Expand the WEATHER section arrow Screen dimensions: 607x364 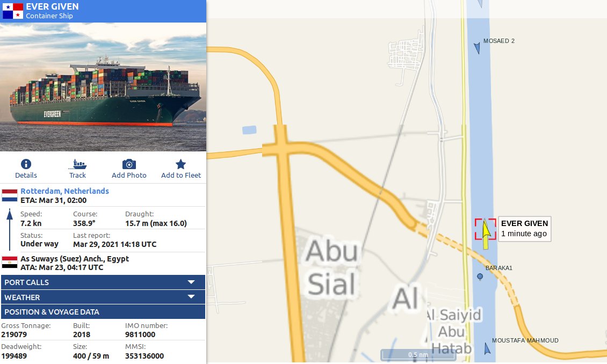click(x=191, y=297)
